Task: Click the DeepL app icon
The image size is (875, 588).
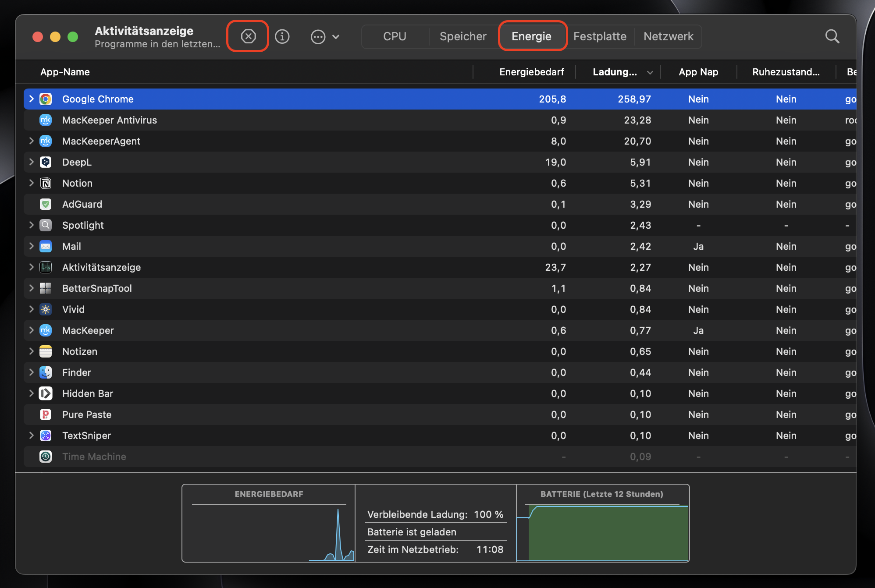Action: [46, 162]
